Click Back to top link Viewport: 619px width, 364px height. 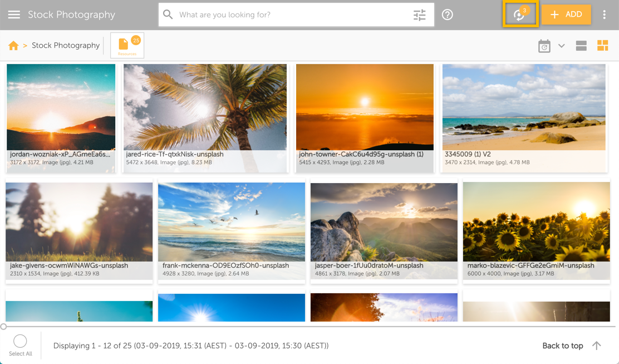tap(563, 346)
